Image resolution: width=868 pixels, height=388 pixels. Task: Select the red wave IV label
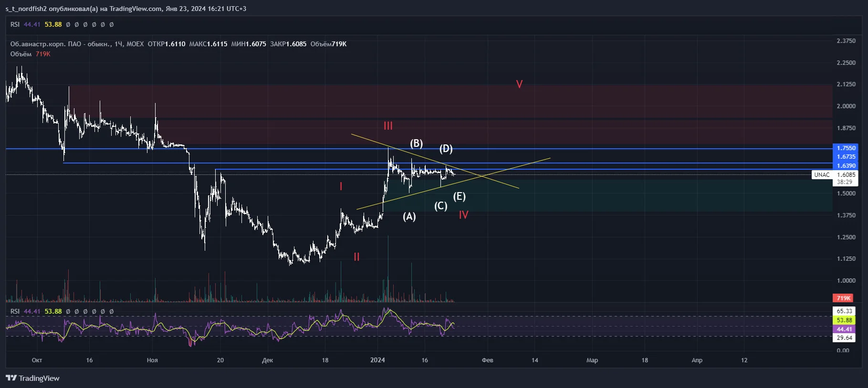tap(463, 215)
